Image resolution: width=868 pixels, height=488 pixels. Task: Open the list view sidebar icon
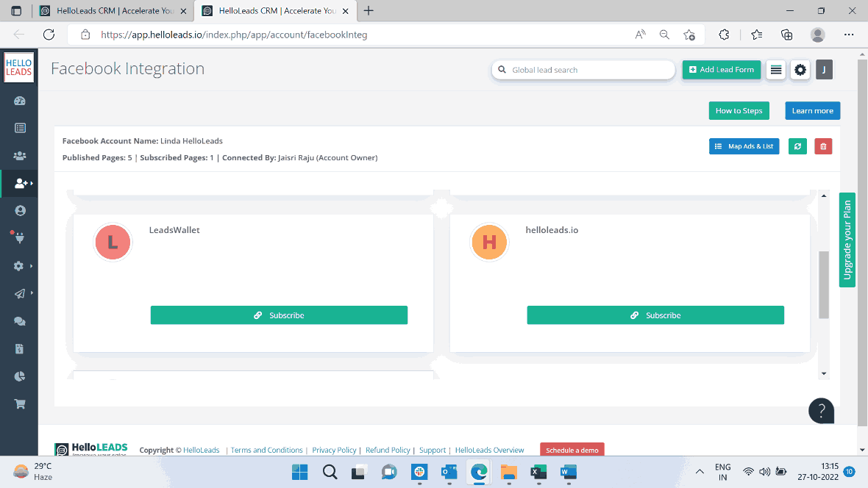(20, 128)
